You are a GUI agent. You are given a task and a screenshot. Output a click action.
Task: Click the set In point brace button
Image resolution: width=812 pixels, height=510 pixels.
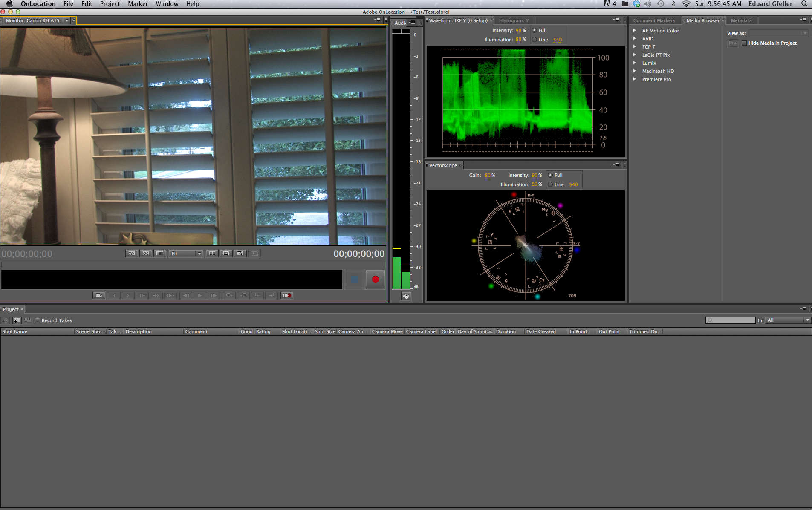pos(114,295)
